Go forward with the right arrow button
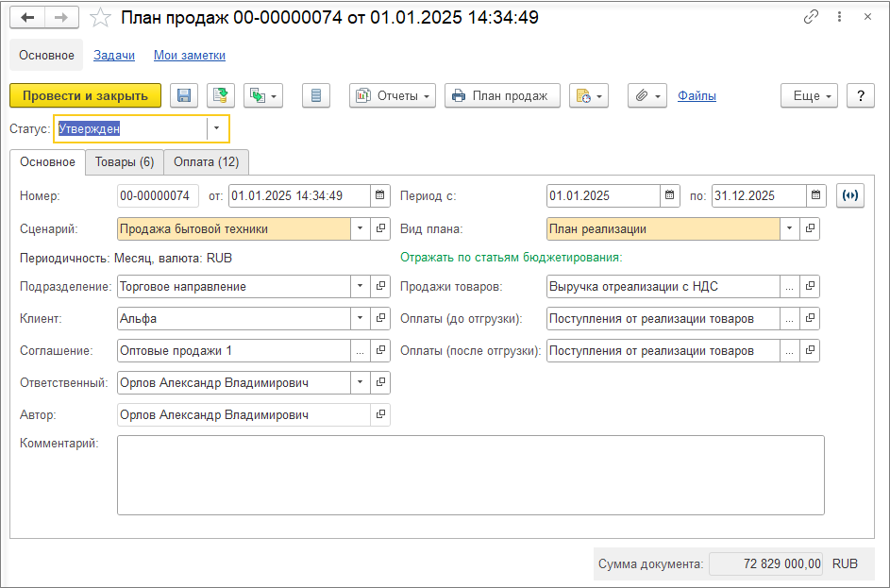This screenshot has width=890, height=588. point(61,18)
